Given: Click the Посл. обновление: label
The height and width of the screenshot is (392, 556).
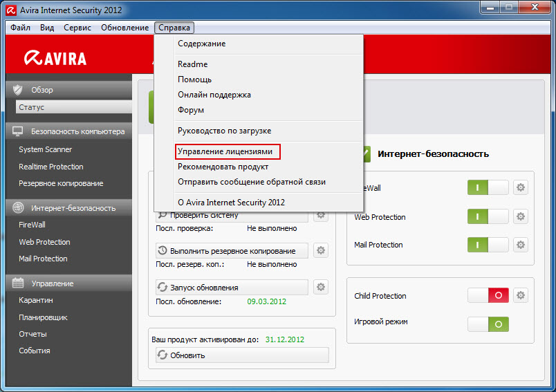Looking at the screenshot, I should [x=188, y=301].
